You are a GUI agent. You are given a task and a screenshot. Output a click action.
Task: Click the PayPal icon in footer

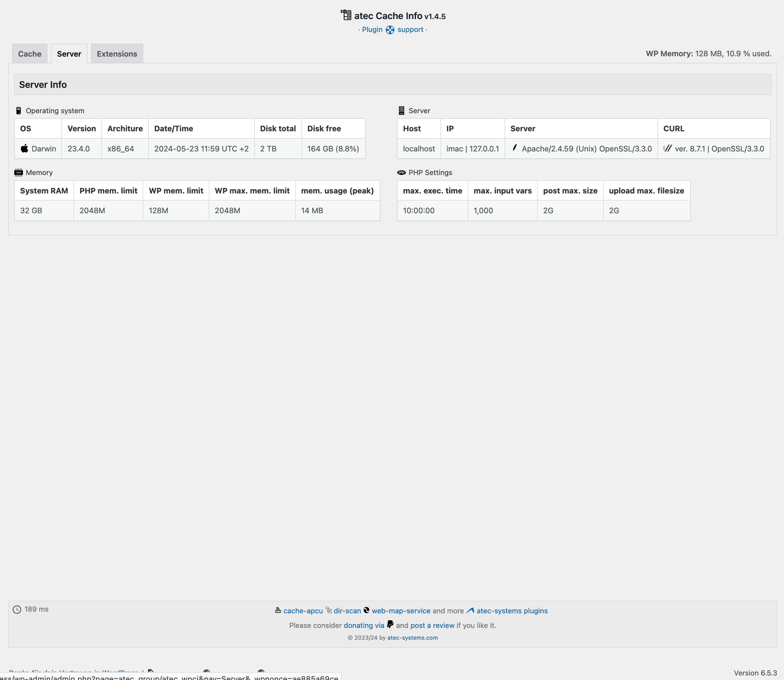coord(390,624)
